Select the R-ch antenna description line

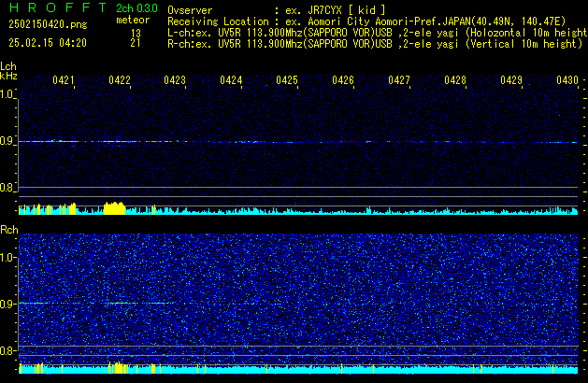point(375,44)
